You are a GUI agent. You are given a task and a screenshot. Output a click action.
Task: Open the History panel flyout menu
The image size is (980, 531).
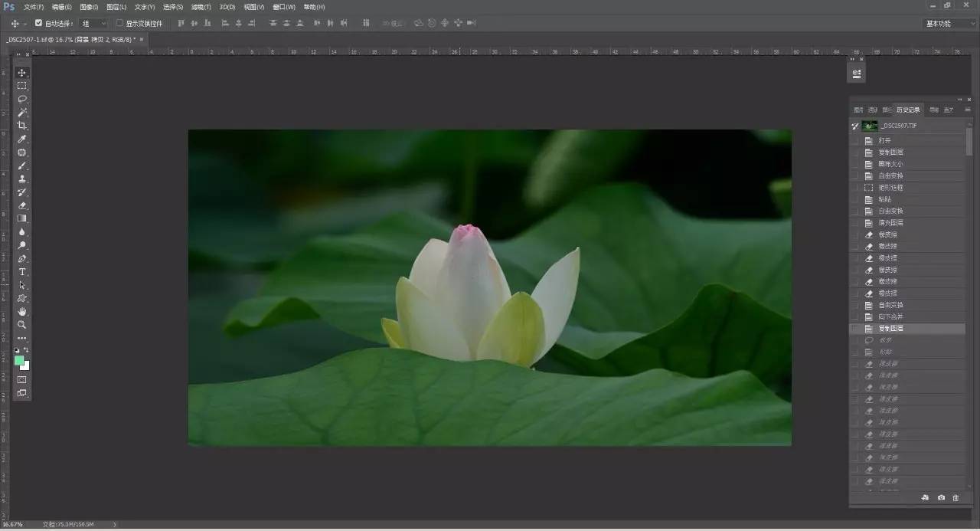click(967, 110)
